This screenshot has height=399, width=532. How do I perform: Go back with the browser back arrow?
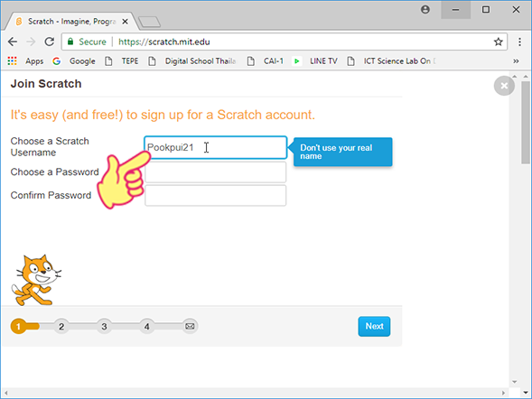pyautogui.click(x=13, y=42)
